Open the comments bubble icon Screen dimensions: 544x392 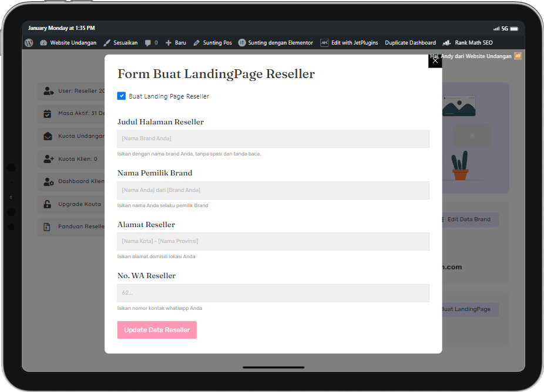[148, 43]
